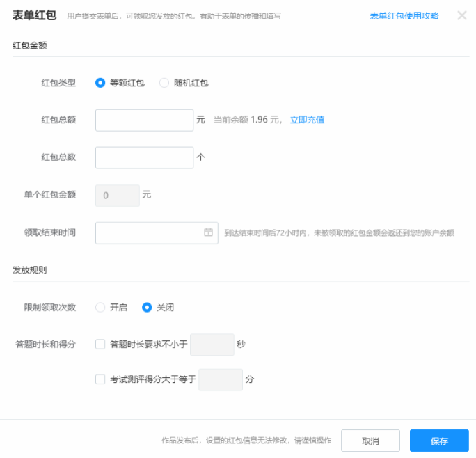The image size is (476, 458).
Task: Click the 立即充值 link
Action: coord(307,120)
